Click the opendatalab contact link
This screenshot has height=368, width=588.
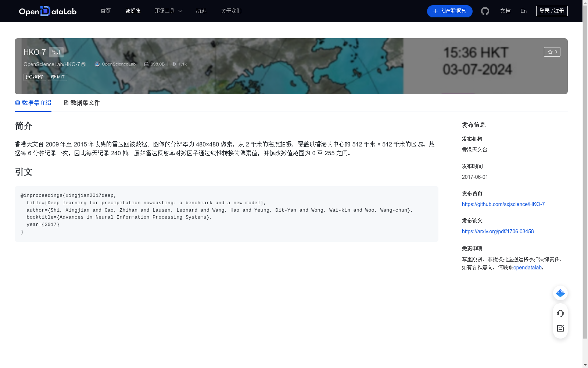pos(527,268)
